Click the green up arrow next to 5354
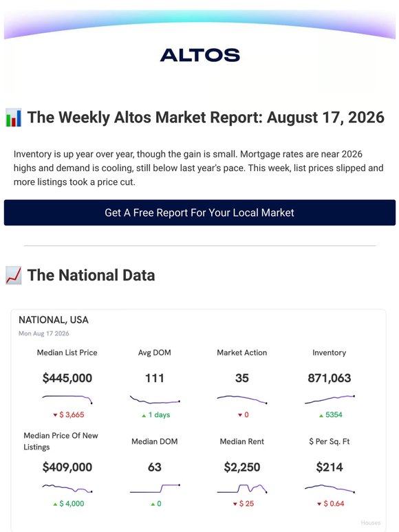Viewport: 399px width, 532px height. [x=321, y=415]
